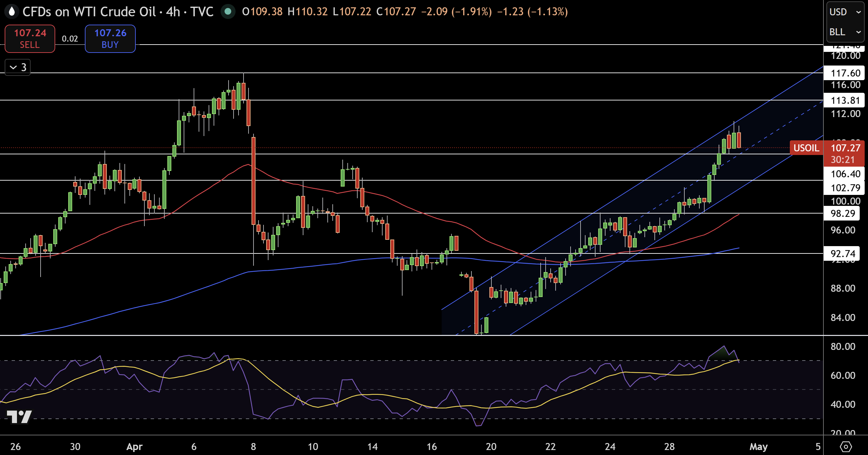Click date 16 on the time axis
The image size is (868, 455).
click(x=432, y=447)
